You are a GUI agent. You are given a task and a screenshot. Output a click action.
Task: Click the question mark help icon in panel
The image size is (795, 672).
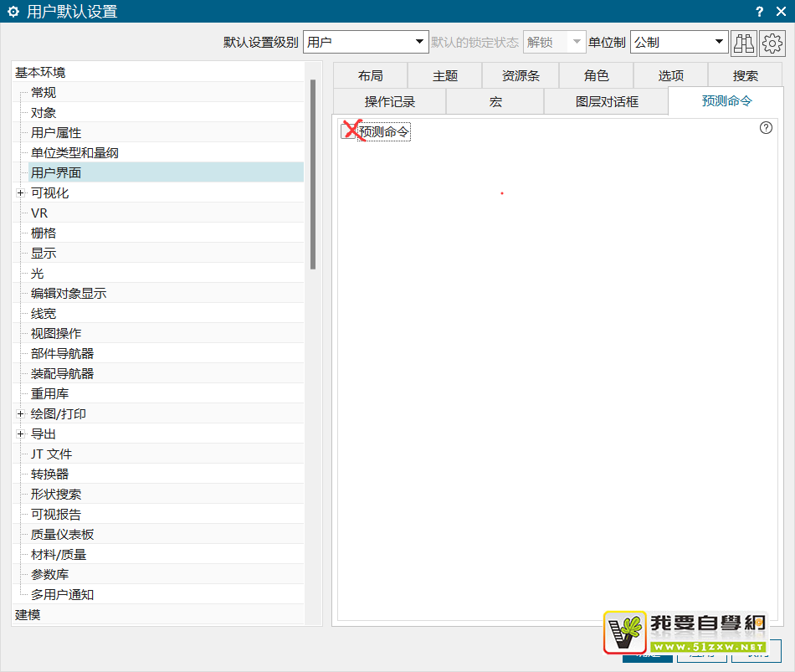pos(766,128)
